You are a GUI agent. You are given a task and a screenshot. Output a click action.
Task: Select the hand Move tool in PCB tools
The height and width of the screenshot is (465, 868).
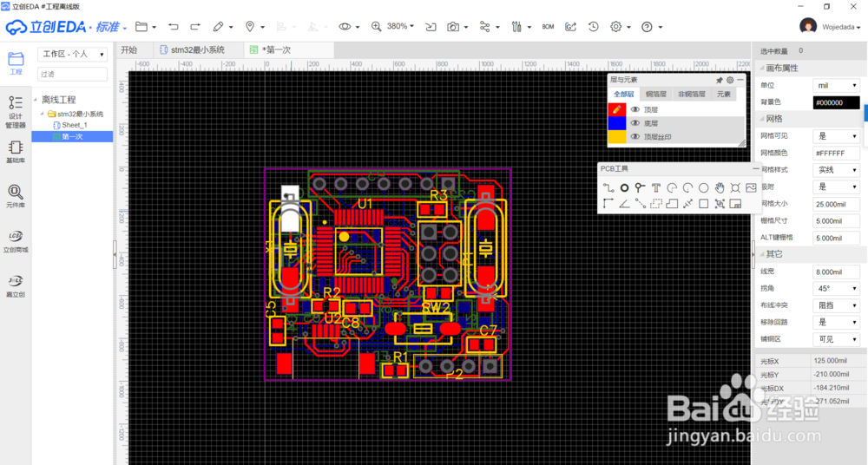click(719, 187)
